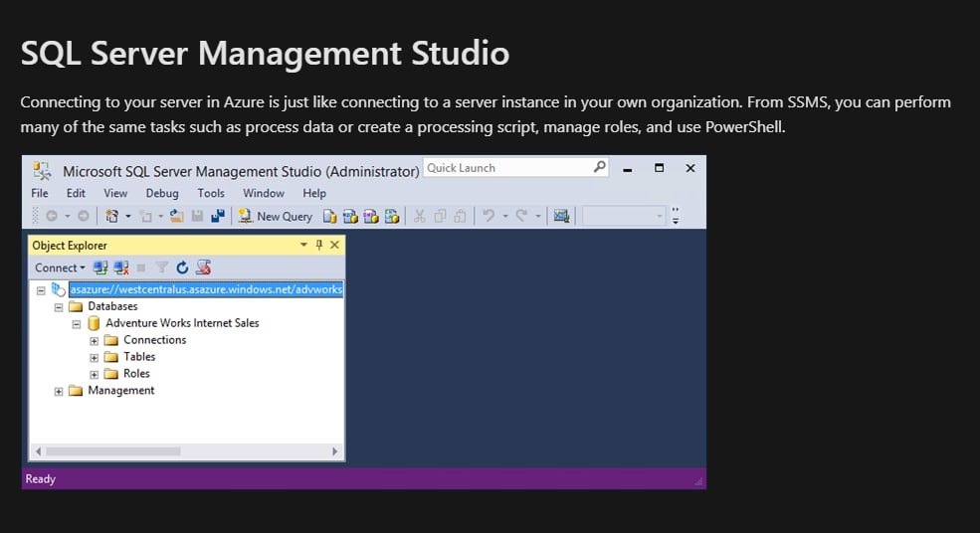Expand the Connections folder
Screen dimensions: 980x533
click(x=94, y=341)
